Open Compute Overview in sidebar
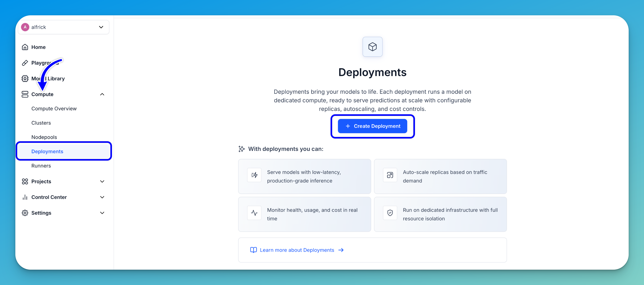This screenshot has width=644, height=285. [54, 109]
